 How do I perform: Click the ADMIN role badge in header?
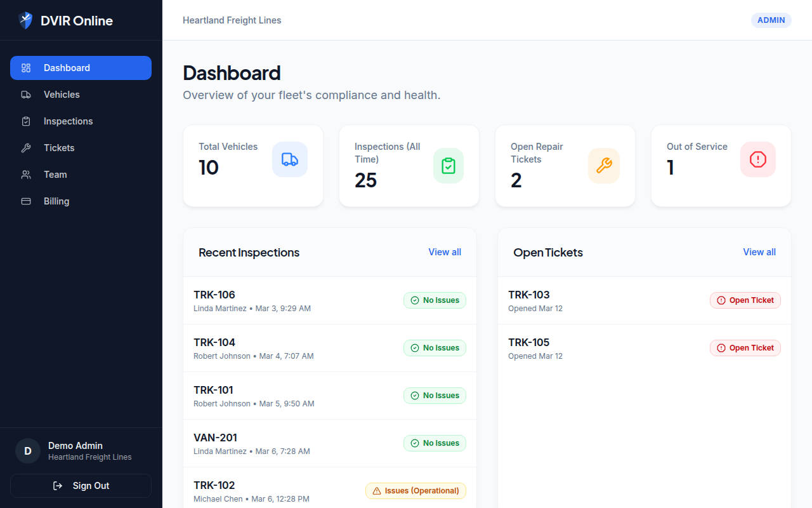pos(771,20)
